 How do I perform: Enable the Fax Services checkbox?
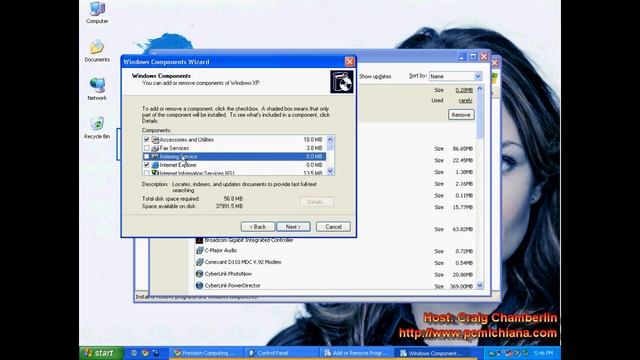tap(147, 148)
